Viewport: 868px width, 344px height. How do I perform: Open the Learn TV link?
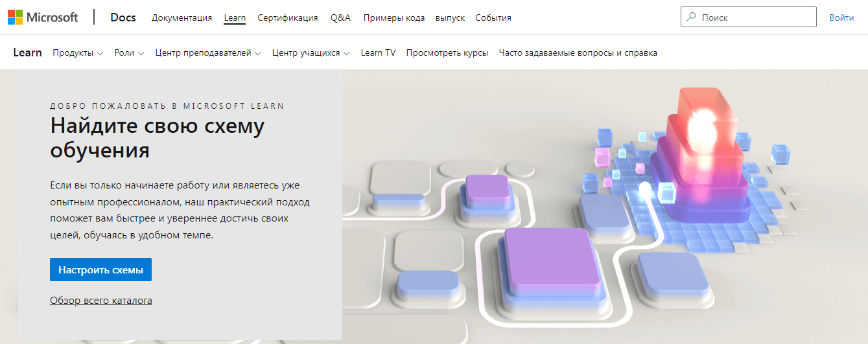378,52
